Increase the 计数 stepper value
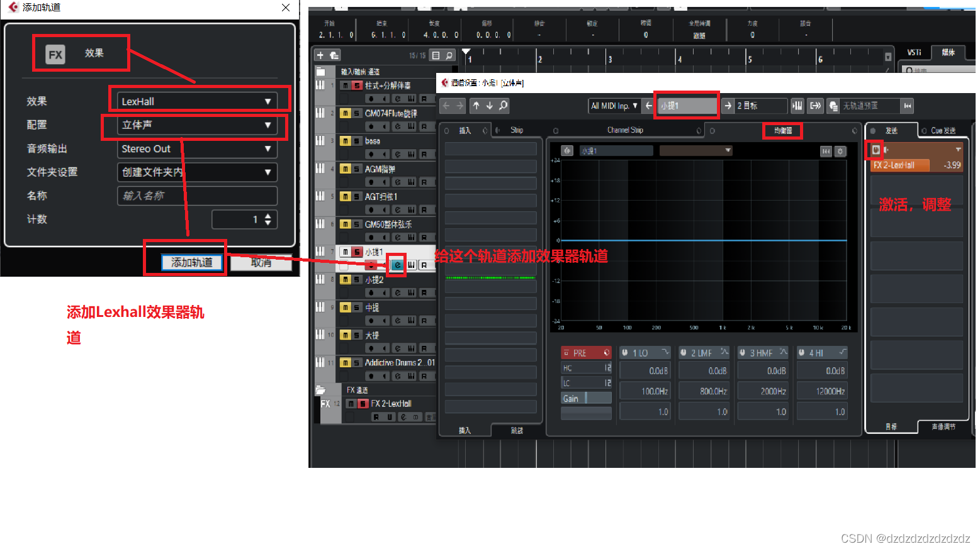The image size is (980, 549). 268,216
